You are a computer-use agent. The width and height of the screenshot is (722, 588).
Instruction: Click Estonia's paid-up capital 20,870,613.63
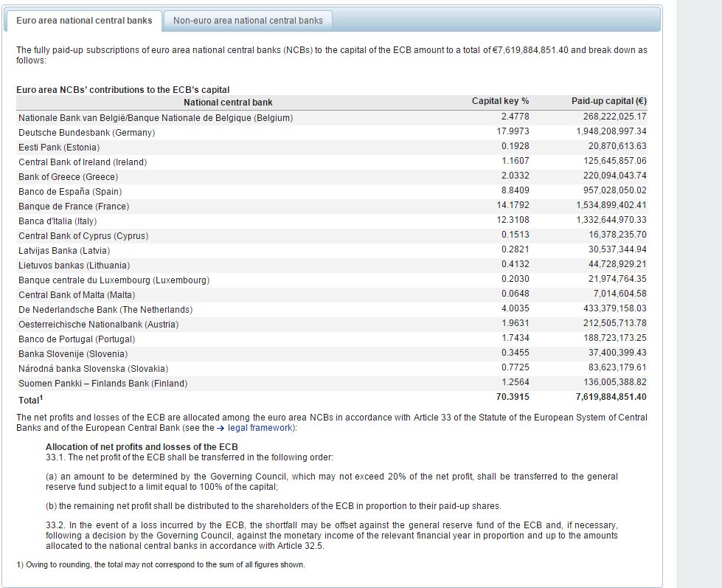click(x=617, y=146)
